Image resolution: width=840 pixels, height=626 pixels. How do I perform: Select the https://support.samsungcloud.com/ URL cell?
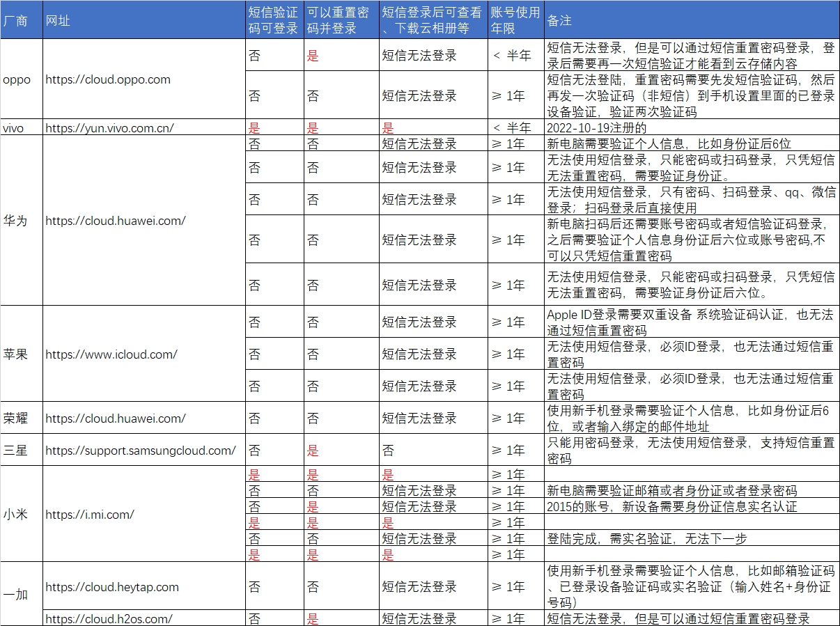[143, 450]
